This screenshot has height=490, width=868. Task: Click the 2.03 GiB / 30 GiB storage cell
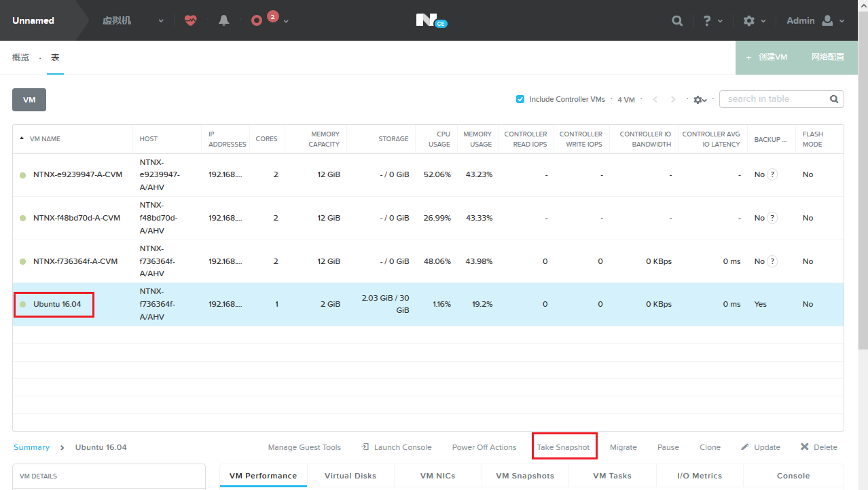(386, 304)
